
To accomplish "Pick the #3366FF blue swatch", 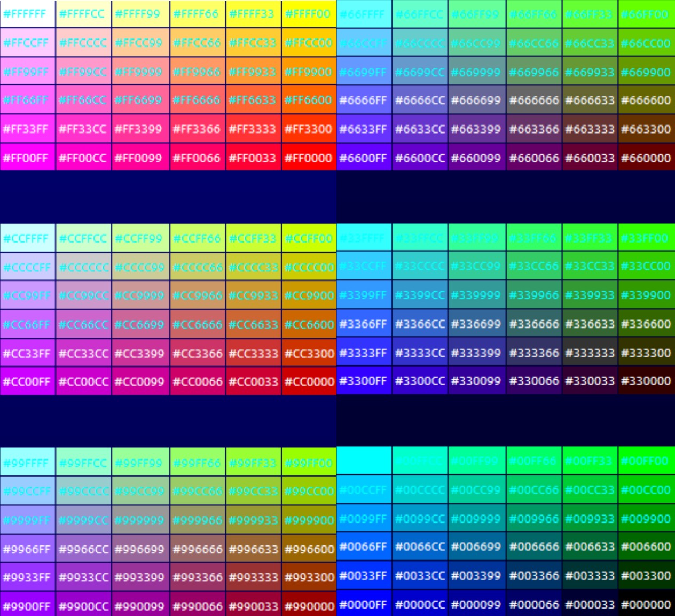I will coord(364,324).
